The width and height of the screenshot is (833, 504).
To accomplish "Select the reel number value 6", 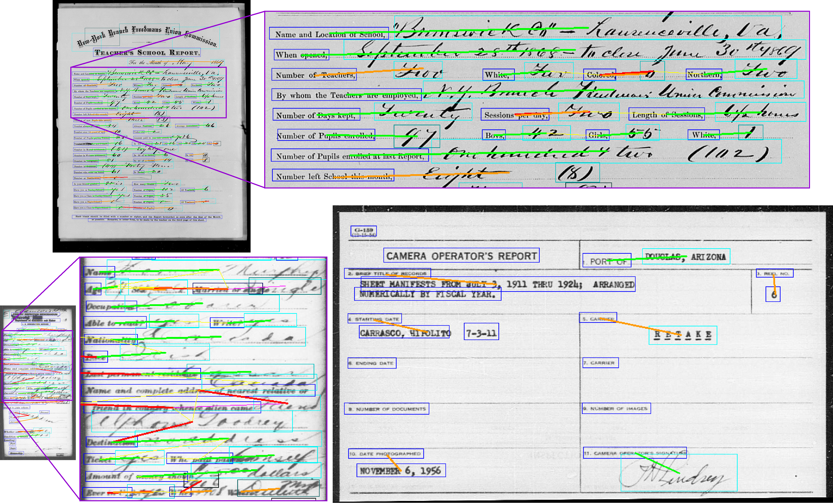I will pos(773,294).
